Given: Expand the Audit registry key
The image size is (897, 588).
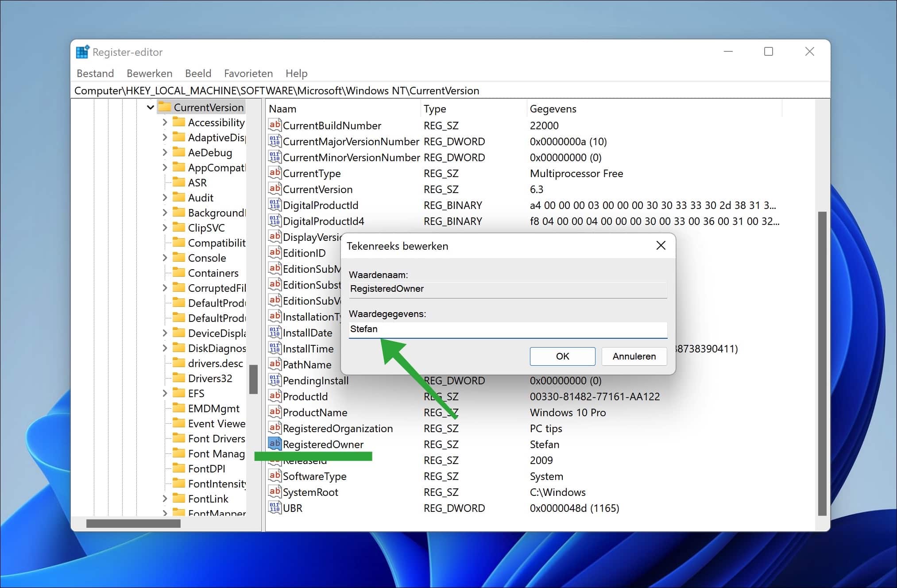Looking at the screenshot, I should 165,197.
